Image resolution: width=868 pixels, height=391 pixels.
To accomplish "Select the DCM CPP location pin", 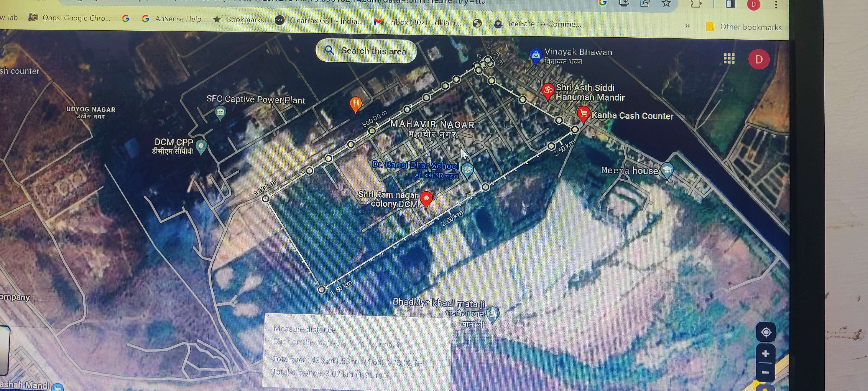I will tap(201, 146).
